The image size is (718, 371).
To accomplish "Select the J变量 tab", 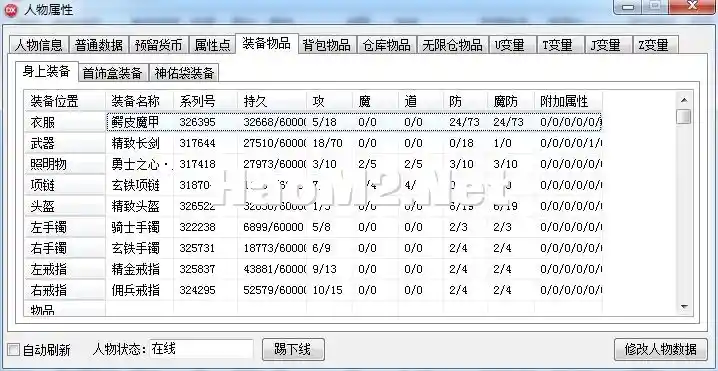I will click(x=608, y=45).
